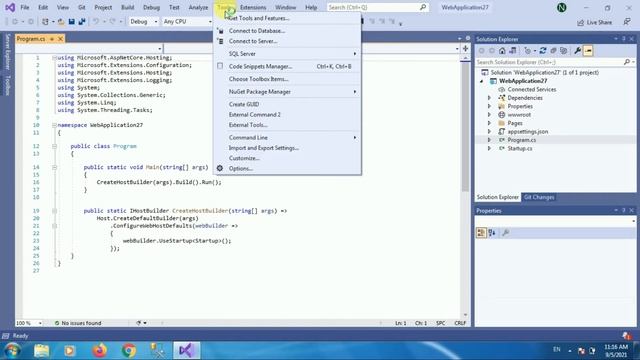Image resolution: width=640 pixels, height=360 pixels.
Task: Expand the Properties folder node
Action: tap(489, 106)
